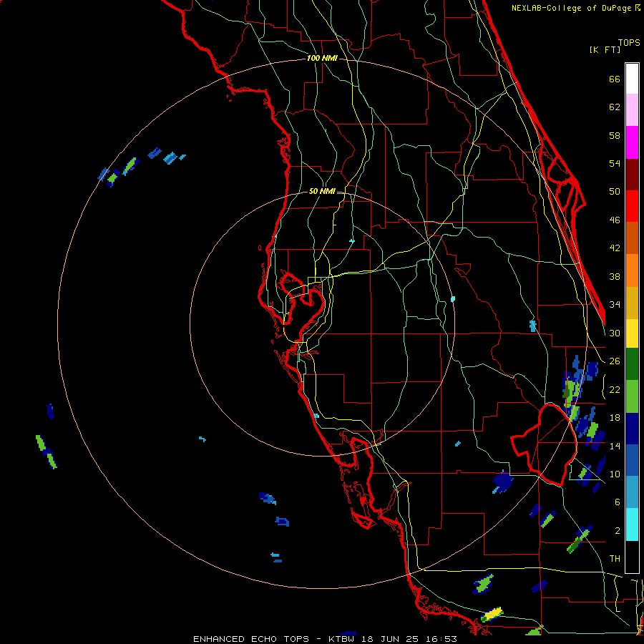The image size is (644, 644).
Task: Click the "TH" label on legend
Action: 615,558
